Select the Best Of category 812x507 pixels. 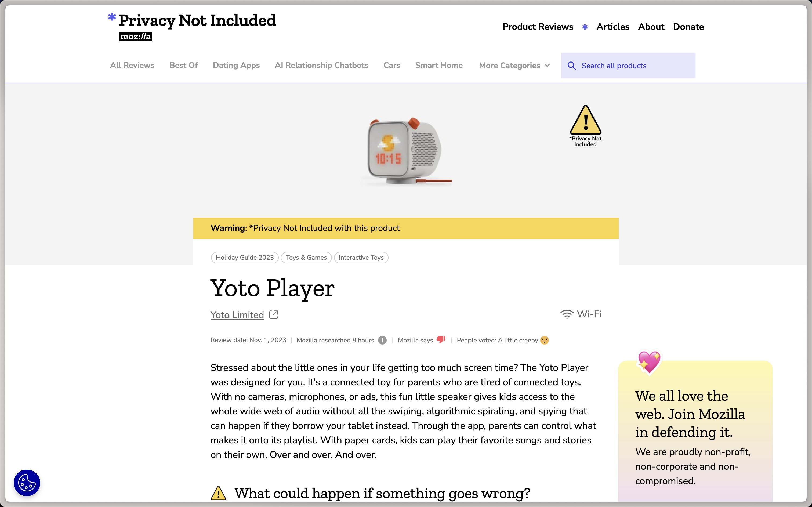coord(183,65)
